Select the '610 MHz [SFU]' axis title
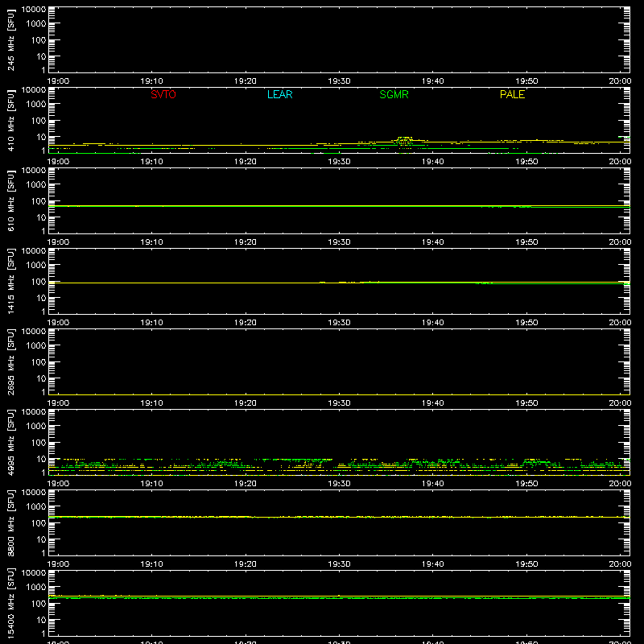This screenshot has width=644, height=644. coord(10,200)
